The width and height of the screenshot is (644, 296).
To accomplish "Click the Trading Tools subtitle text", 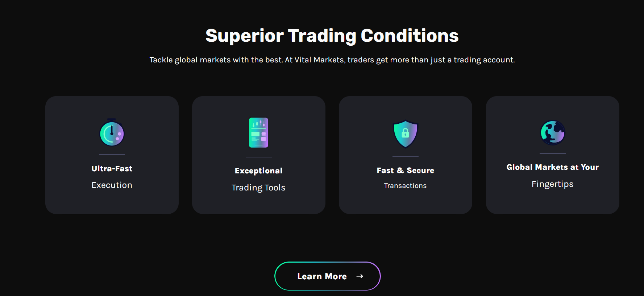I will point(258,188).
